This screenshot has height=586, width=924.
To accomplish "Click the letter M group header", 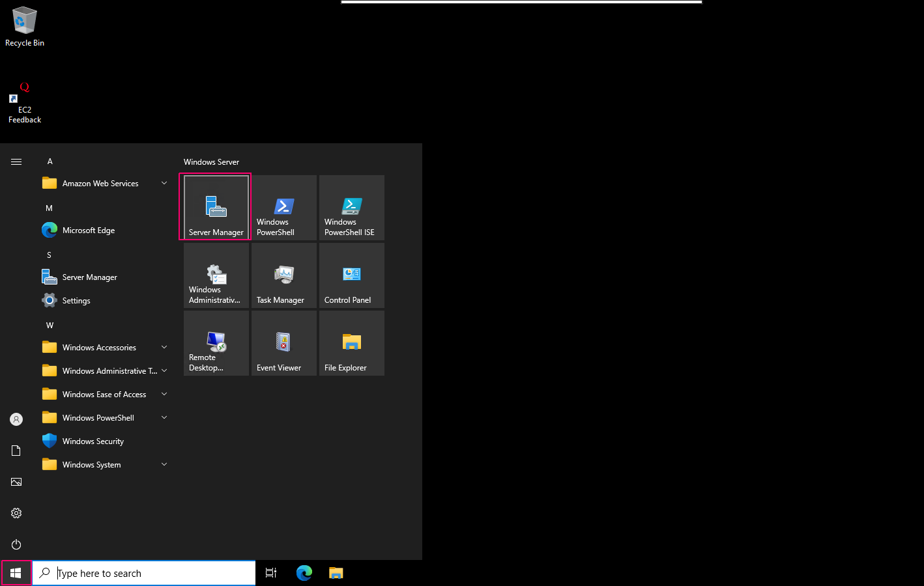I will (49, 208).
